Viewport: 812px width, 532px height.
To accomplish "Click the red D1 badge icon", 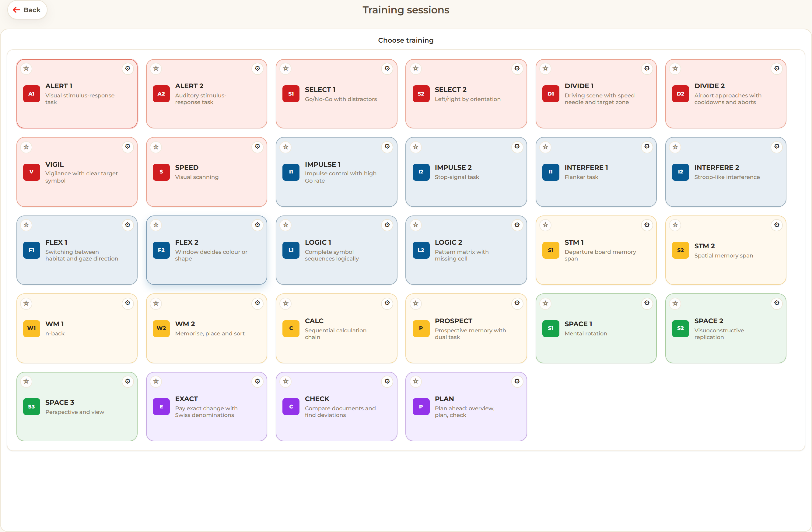I will point(551,94).
